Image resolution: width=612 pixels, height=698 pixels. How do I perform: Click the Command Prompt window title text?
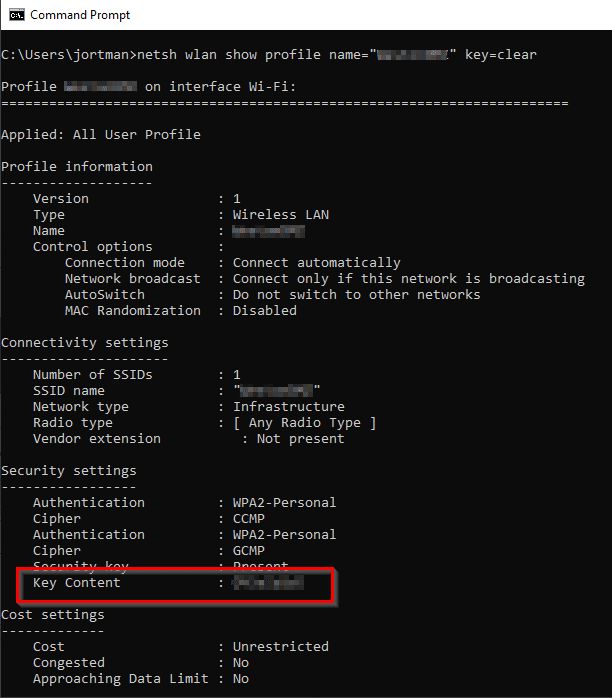80,15
